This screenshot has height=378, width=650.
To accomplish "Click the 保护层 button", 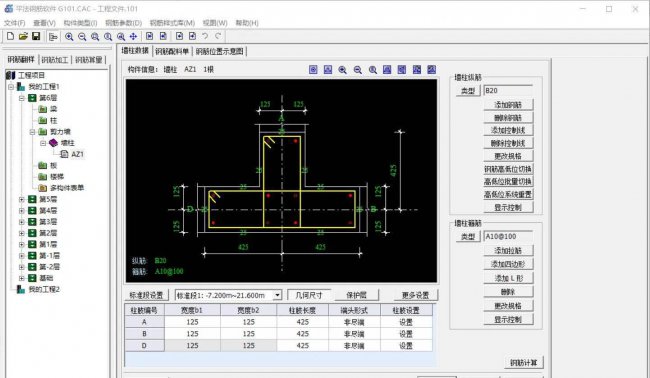I will [x=357, y=295].
